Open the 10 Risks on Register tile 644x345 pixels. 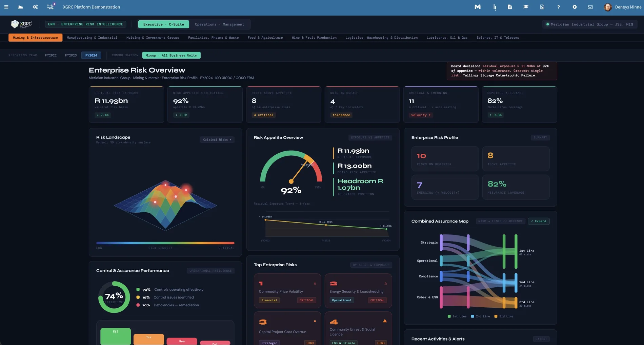pyautogui.click(x=445, y=159)
